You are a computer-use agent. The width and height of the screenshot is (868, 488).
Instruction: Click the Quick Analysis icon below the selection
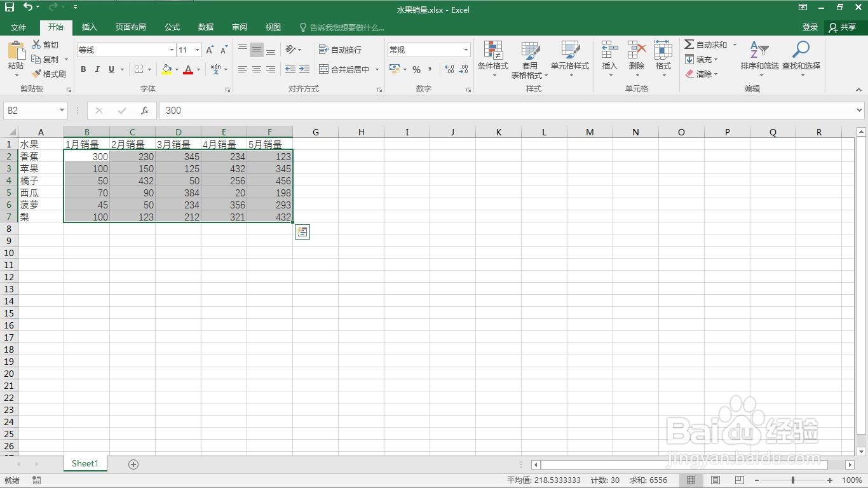tap(302, 232)
